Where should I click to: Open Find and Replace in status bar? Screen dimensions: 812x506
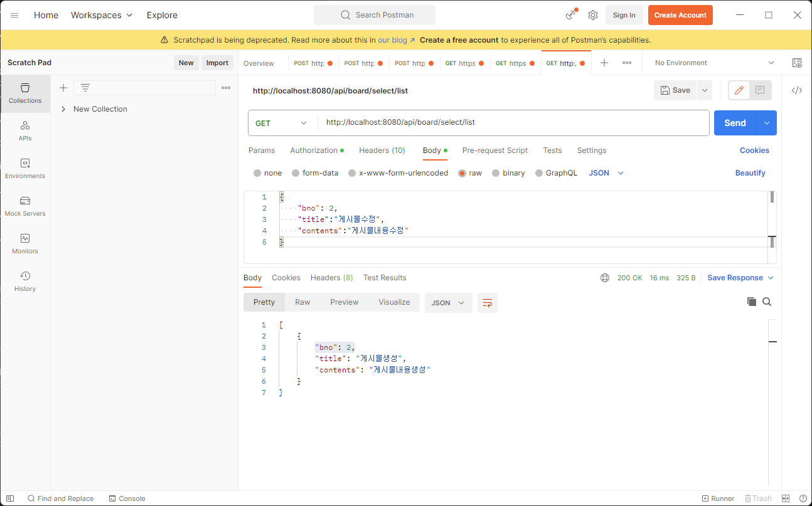click(60, 498)
